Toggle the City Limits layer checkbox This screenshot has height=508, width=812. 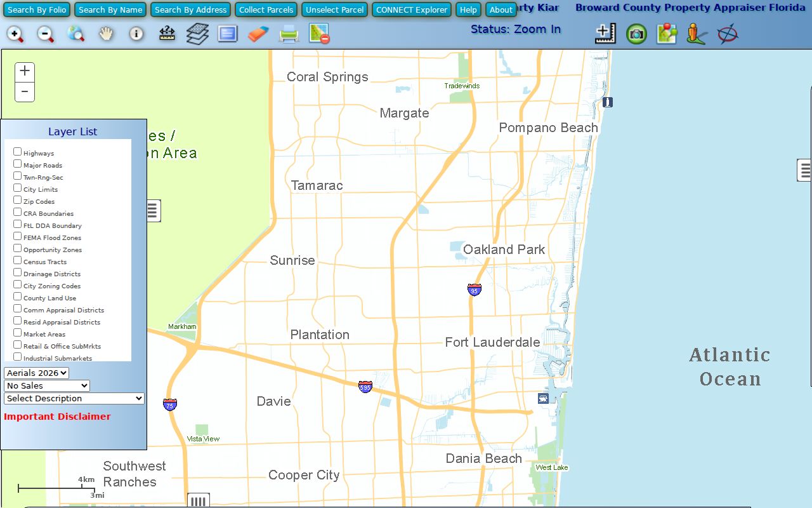pyautogui.click(x=18, y=188)
